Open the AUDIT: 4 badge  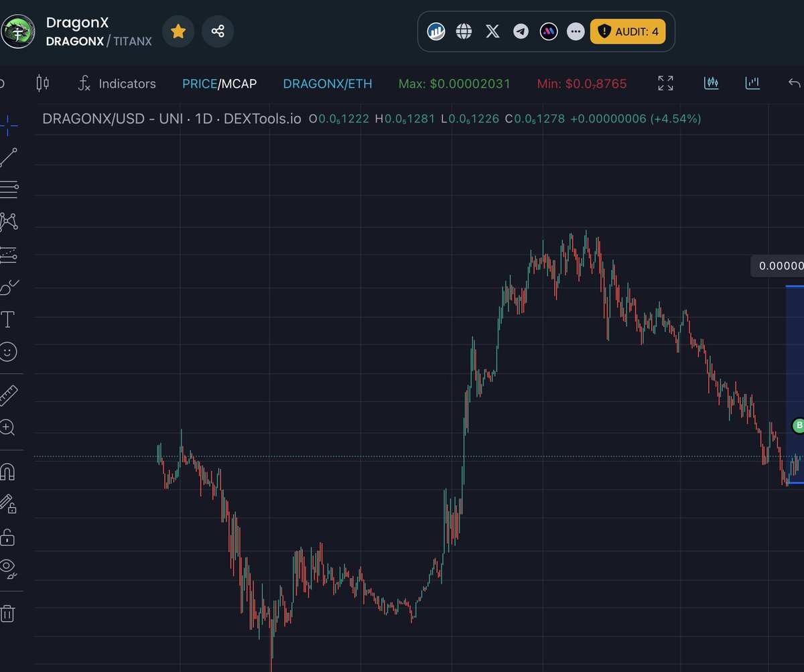628,31
